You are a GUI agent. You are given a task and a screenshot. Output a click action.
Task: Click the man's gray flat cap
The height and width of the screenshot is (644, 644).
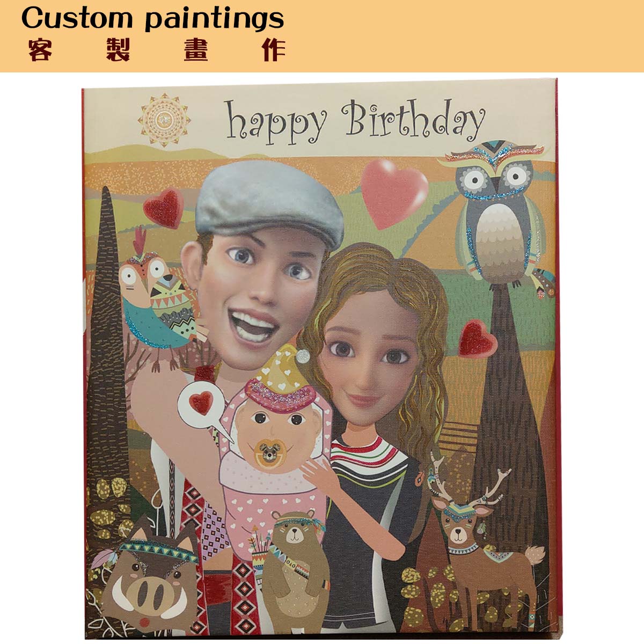(269, 204)
